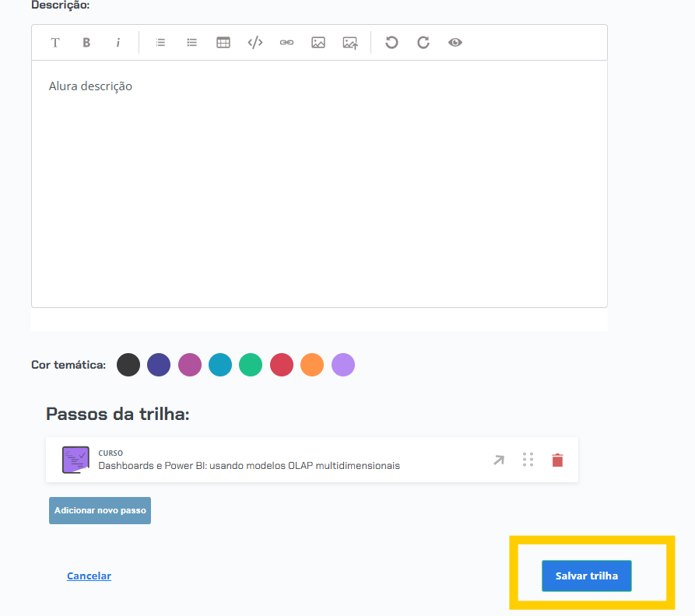Insert a table in description
The image size is (695, 616).
(x=223, y=43)
